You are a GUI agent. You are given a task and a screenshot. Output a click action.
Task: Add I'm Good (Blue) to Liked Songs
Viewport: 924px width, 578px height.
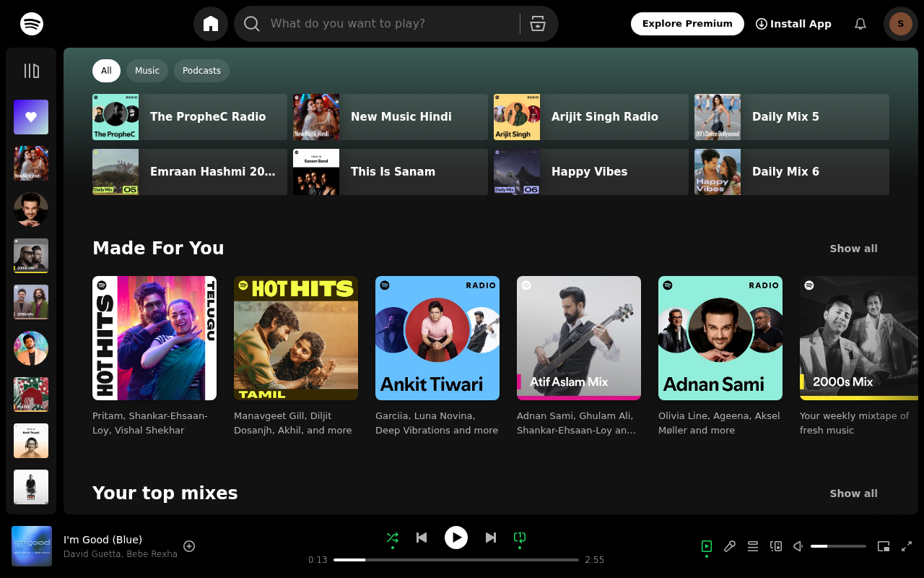point(189,546)
